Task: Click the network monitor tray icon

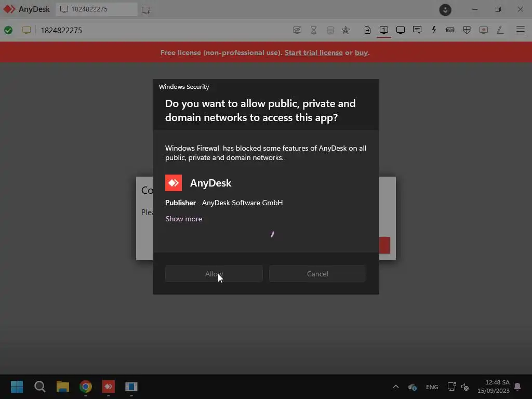Action: [451, 387]
